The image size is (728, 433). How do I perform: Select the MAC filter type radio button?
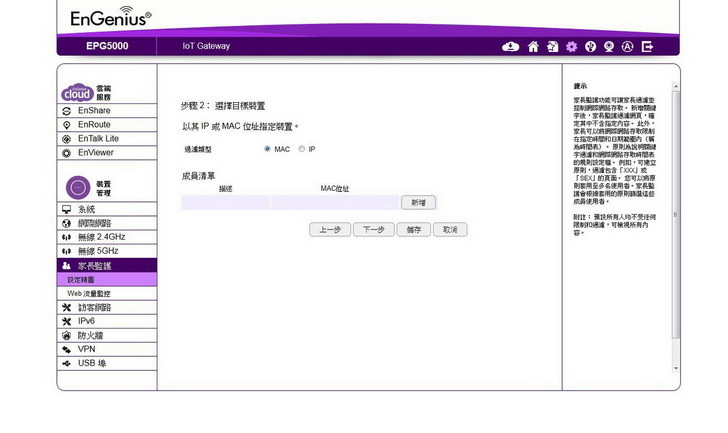click(268, 149)
